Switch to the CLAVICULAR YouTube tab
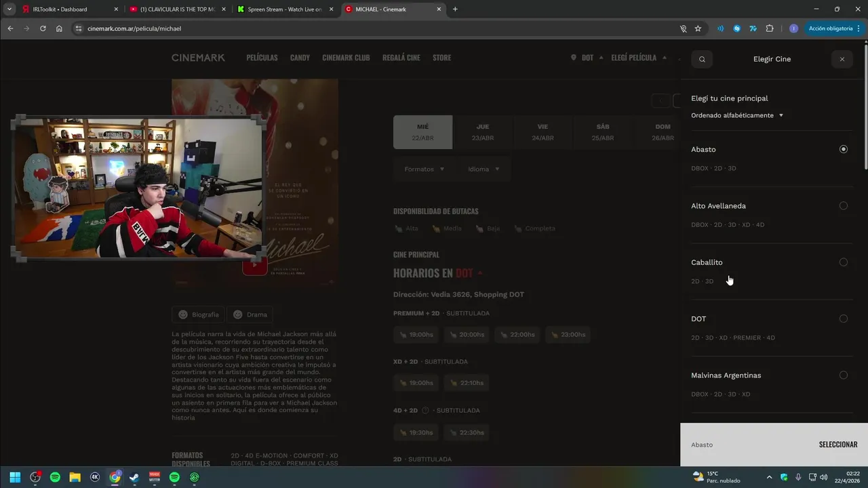Image resolution: width=868 pixels, height=488 pixels. [176, 9]
